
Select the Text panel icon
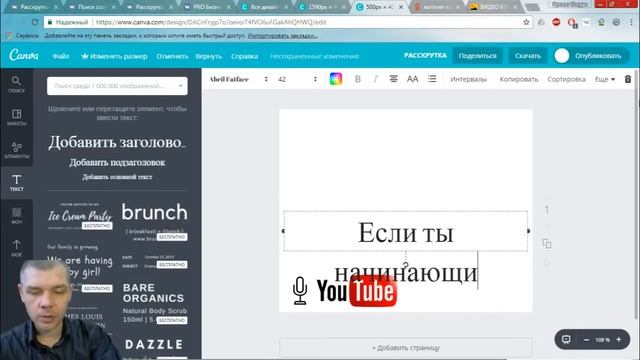[x=16, y=182]
